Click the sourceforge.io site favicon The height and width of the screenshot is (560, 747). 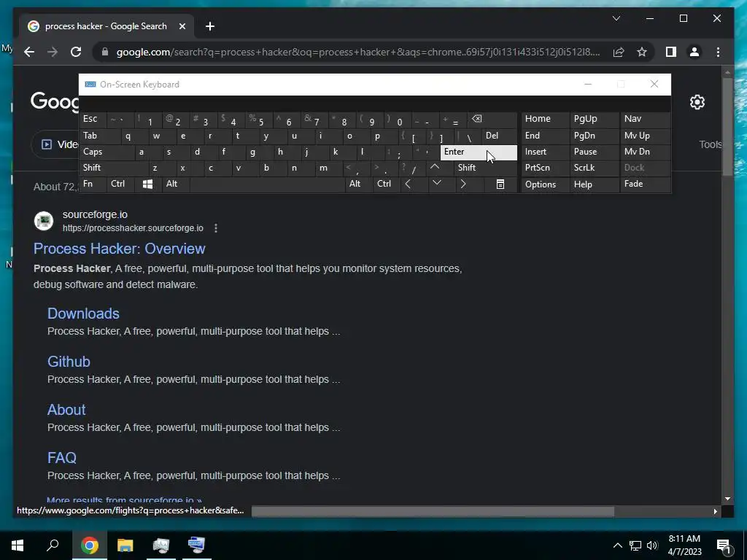(x=44, y=221)
